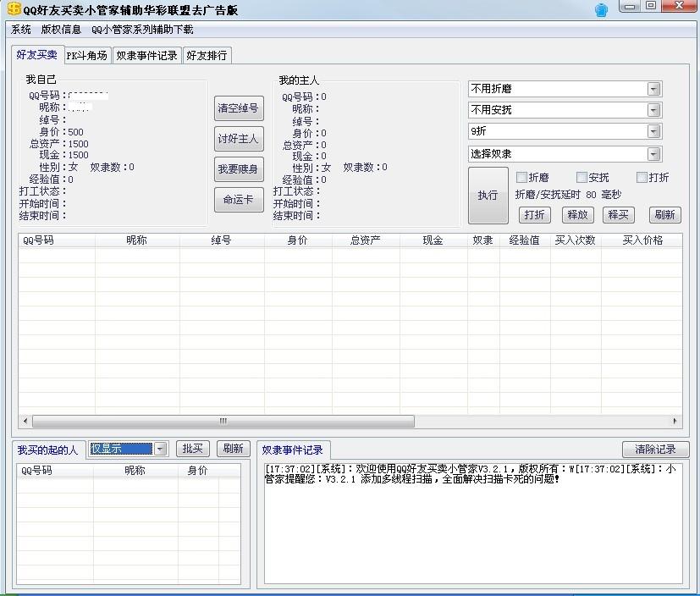Click the right arrow of the horizontal scrollbar
700x596 pixels.
point(675,421)
